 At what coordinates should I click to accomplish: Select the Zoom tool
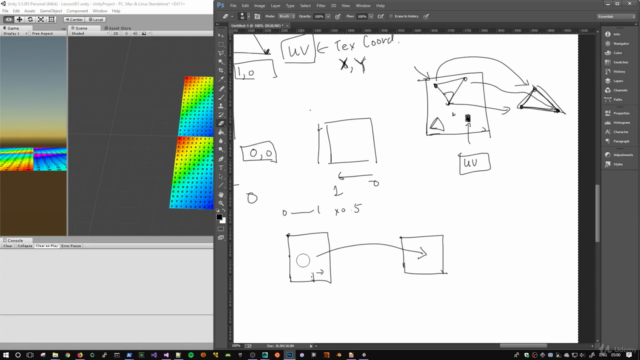(x=221, y=203)
